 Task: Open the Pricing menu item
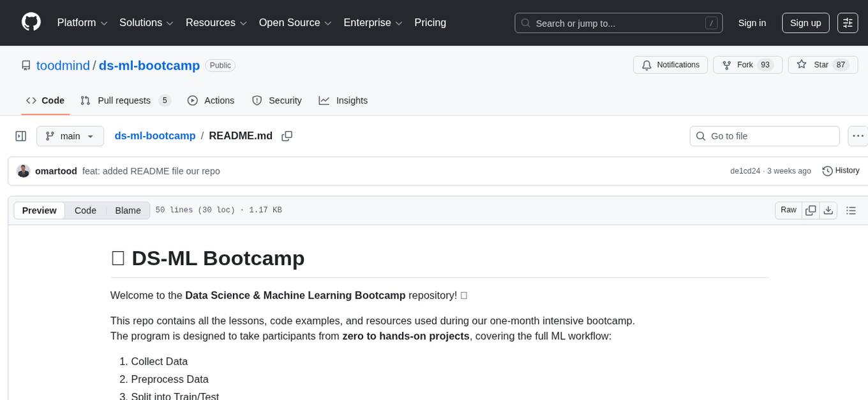click(x=430, y=22)
